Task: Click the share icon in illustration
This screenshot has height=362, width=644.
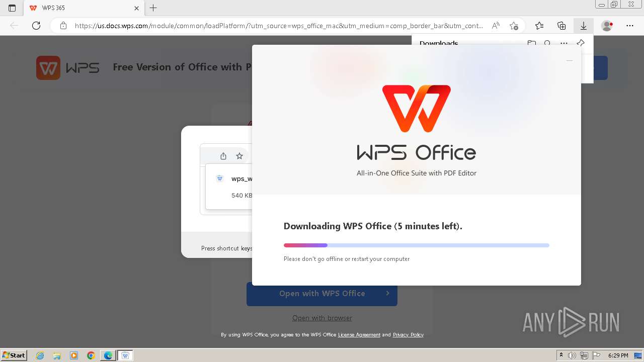Action: point(223,156)
